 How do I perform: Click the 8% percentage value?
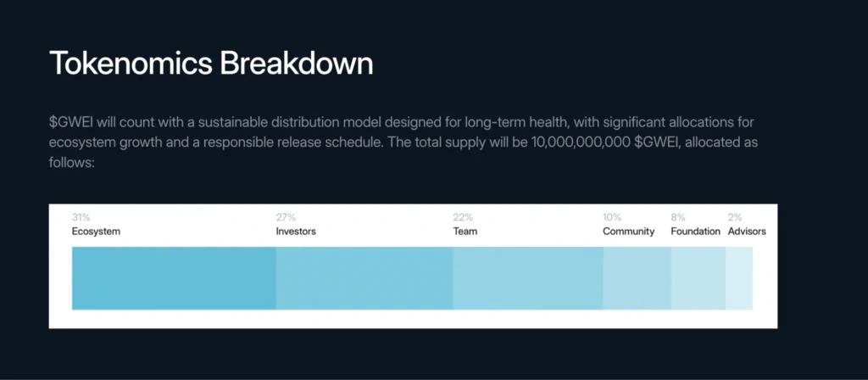click(678, 217)
